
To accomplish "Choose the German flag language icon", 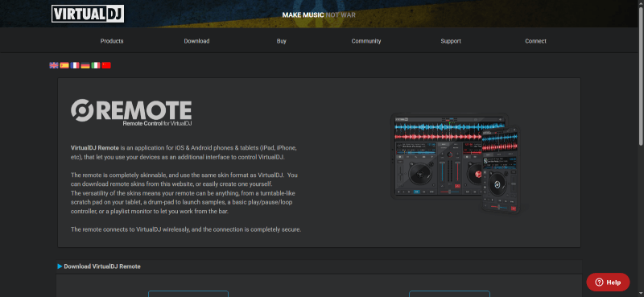I will pos(85,65).
